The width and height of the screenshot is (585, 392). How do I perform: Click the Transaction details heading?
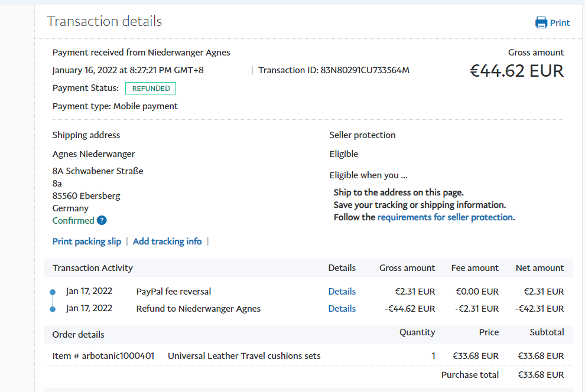click(x=105, y=22)
